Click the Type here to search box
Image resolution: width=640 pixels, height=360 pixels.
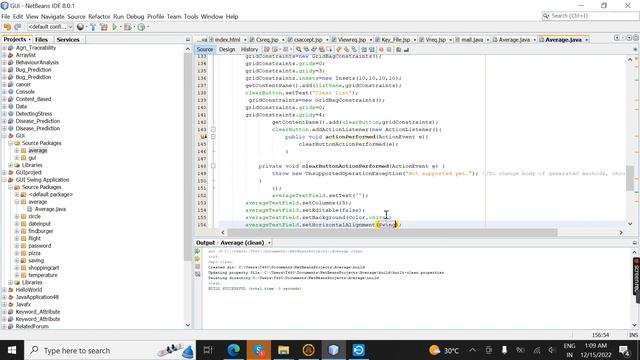(109, 350)
